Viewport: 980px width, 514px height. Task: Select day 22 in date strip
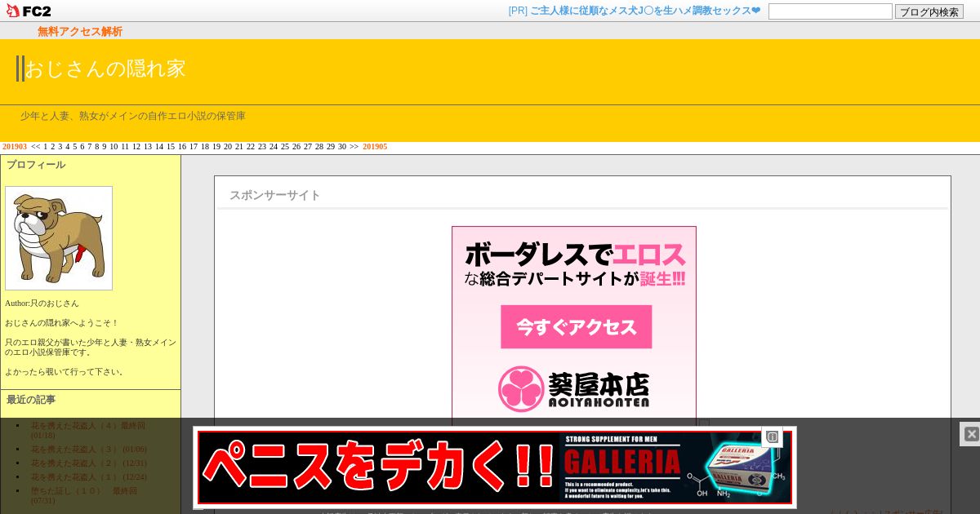click(x=251, y=147)
